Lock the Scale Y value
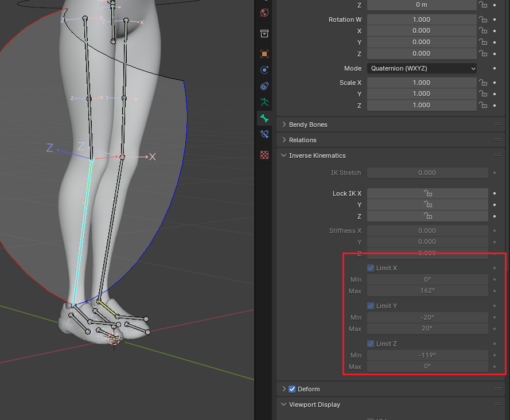This screenshot has width=510, height=420. pyautogui.click(x=483, y=94)
